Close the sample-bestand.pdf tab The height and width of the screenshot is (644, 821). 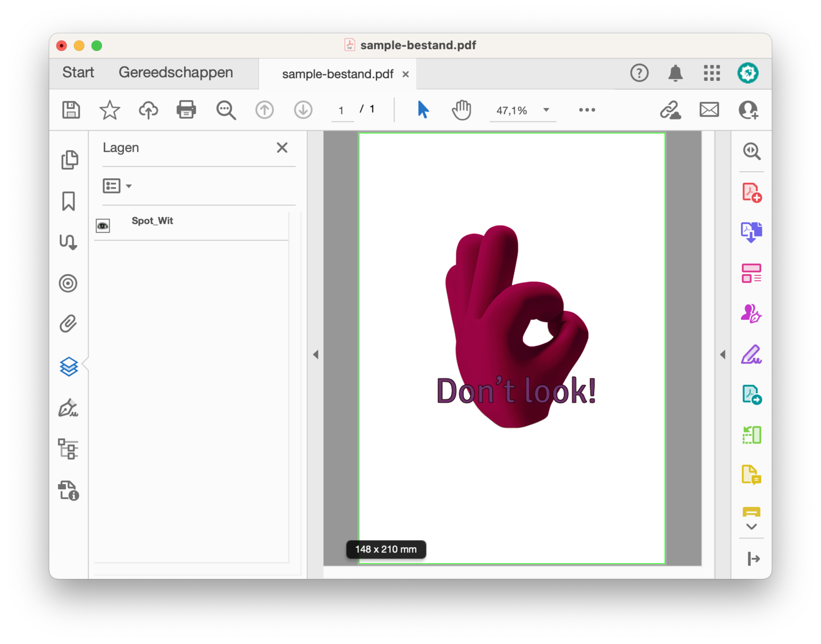406,74
